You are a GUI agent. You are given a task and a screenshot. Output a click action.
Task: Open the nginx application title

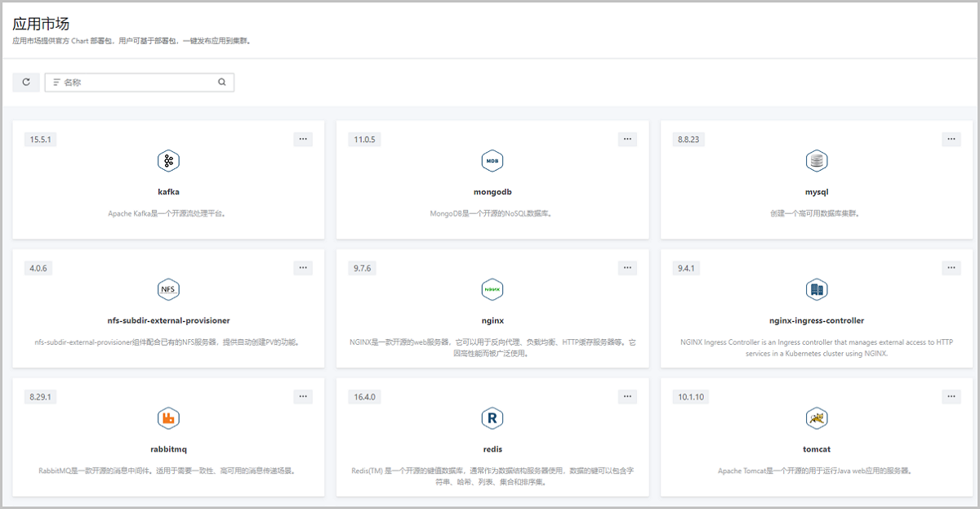[x=492, y=320]
